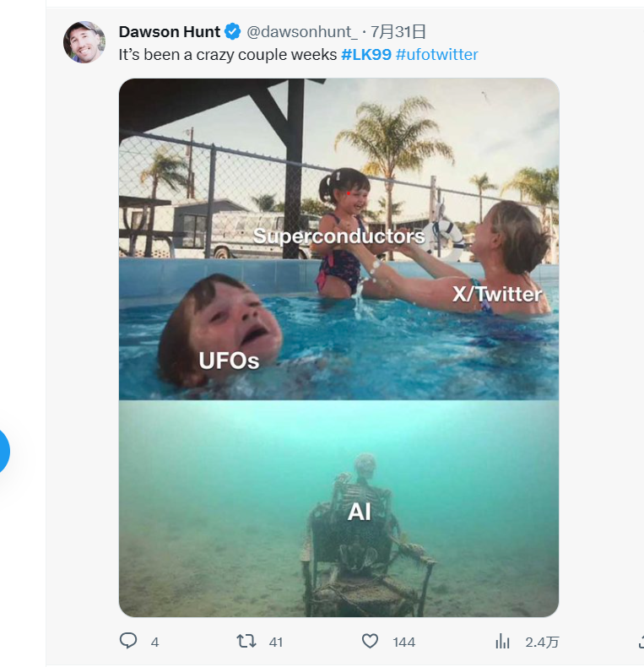Open view analytics bar chart icon
The image size is (644, 667).
click(502, 641)
